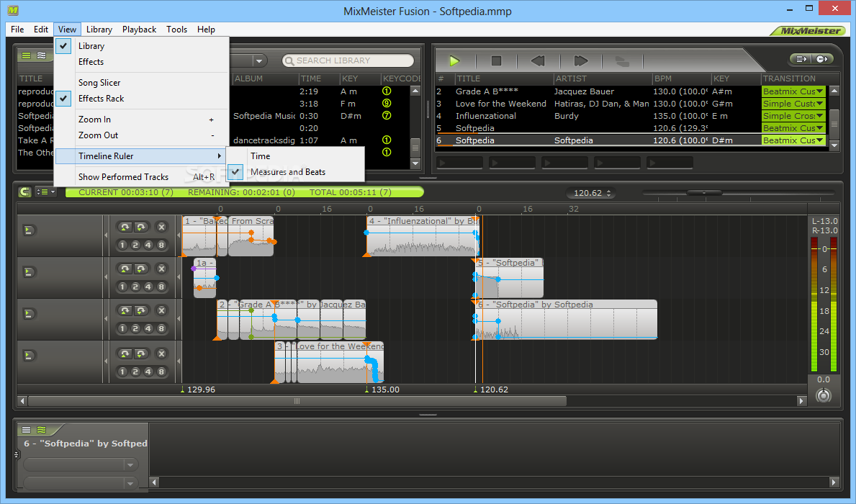
Task: Click the track icon on the "Love for the Weekend" track
Action: click(29, 356)
